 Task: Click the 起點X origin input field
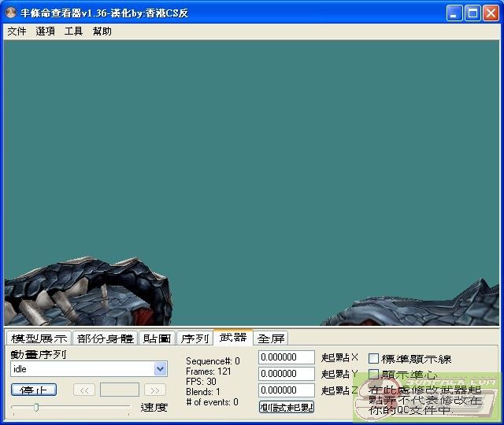coord(286,358)
